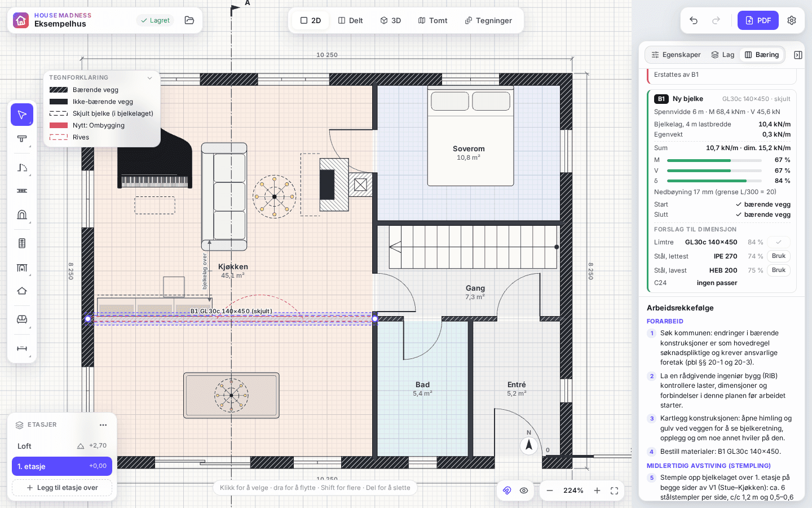The height and width of the screenshot is (508, 812).
Task: Choose the fireplace tool
Action: click(22, 268)
